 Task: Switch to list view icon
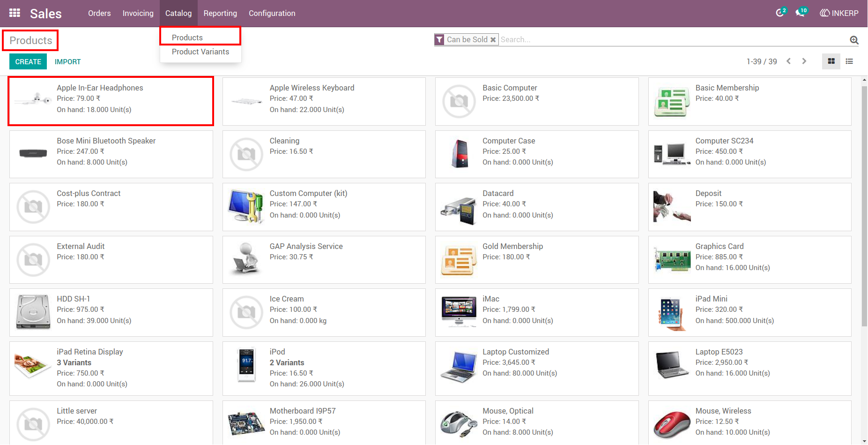point(849,61)
